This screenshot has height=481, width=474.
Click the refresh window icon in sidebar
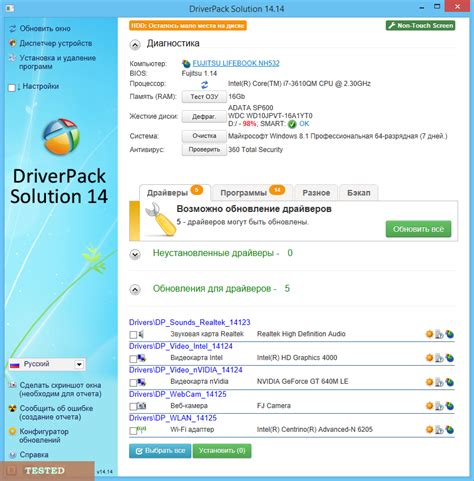point(12,29)
